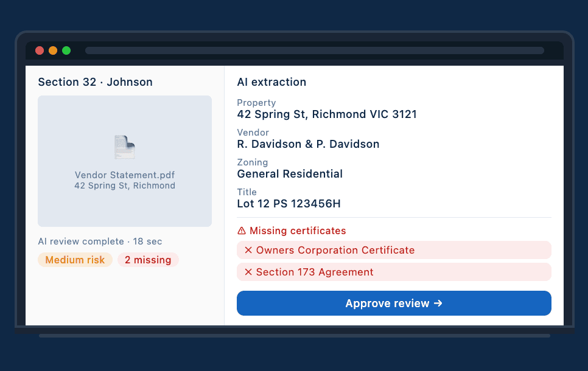Select the Section 173 Agreement missing item
588x371 pixels.
[x=394, y=272]
